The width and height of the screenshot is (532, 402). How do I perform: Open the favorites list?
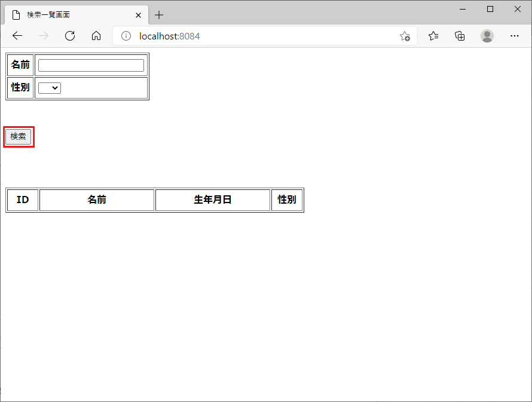[433, 36]
